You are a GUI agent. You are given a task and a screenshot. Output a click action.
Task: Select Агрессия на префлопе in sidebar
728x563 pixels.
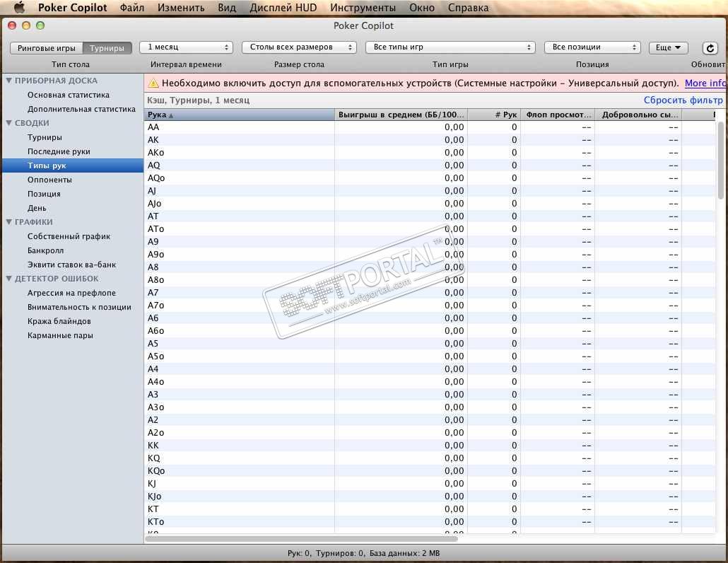pyautogui.click(x=71, y=293)
